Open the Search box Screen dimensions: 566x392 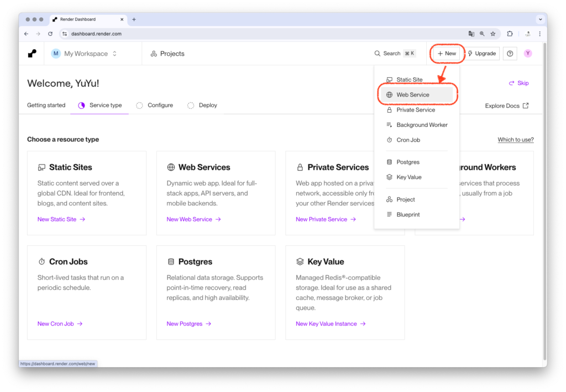(x=395, y=54)
